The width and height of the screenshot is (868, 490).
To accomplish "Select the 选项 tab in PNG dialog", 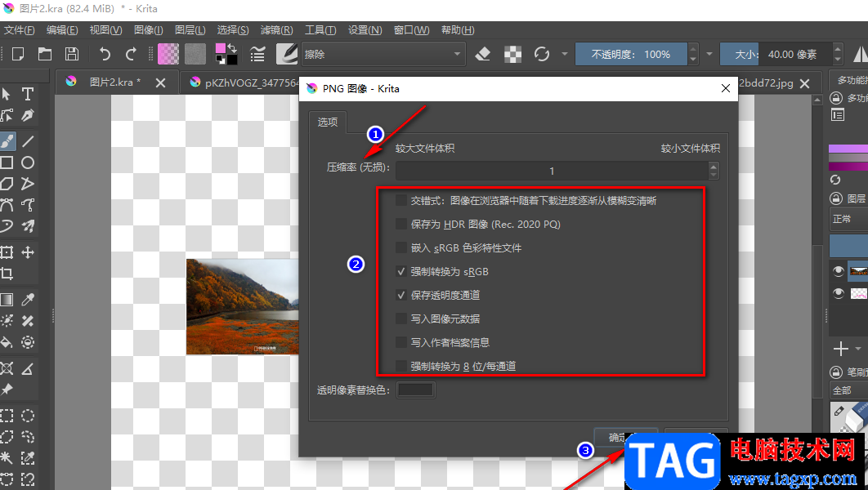I will point(328,122).
